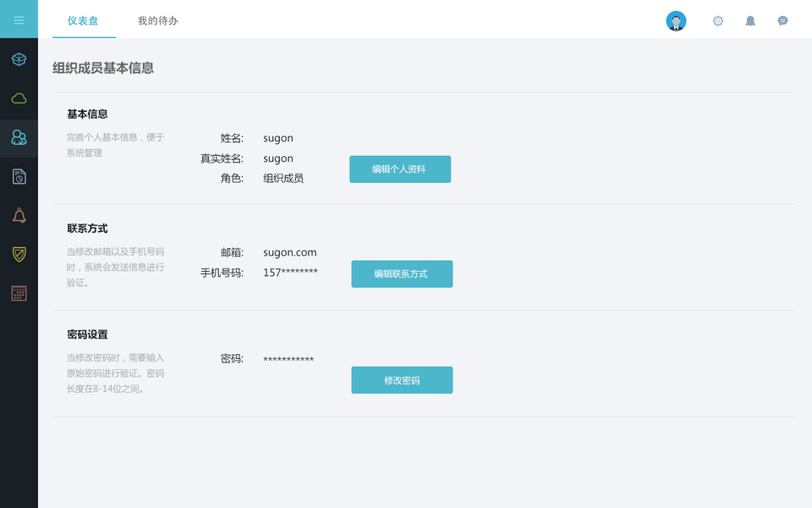The width and height of the screenshot is (812, 508).
Task: Toggle the hamburger menu in the sidebar
Action: [x=19, y=20]
